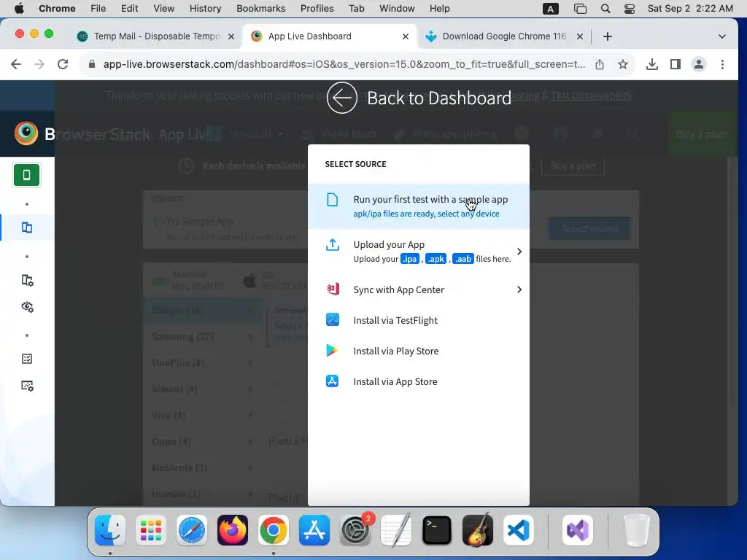This screenshot has width=747, height=560.
Task: Open the History menu
Action: pos(205,8)
